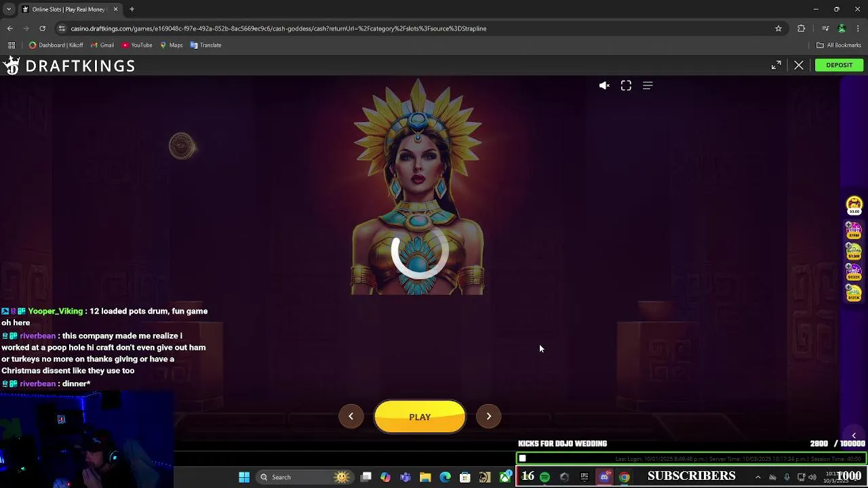Select the $1.9M jackpot badge

pos(854,251)
